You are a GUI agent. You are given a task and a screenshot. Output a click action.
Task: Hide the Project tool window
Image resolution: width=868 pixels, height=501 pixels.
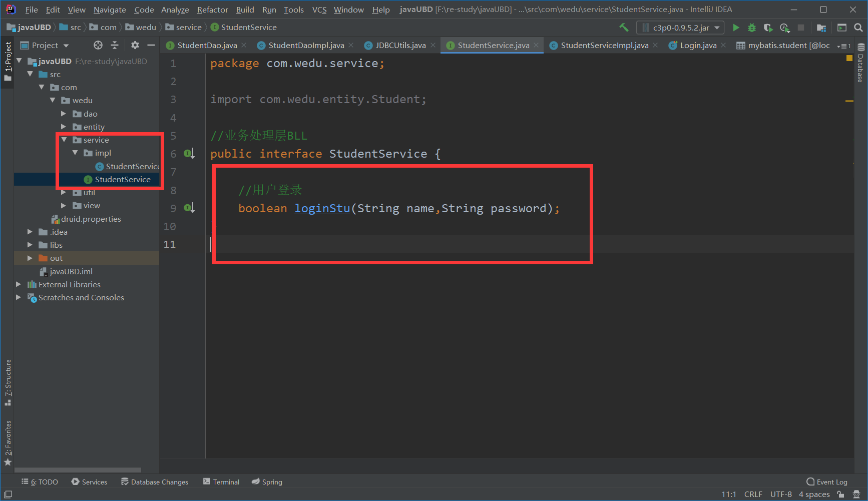tap(151, 45)
